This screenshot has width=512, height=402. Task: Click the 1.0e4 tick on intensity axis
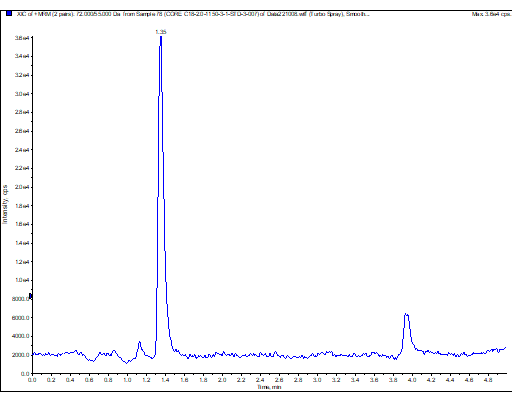pyautogui.click(x=22, y=280)
